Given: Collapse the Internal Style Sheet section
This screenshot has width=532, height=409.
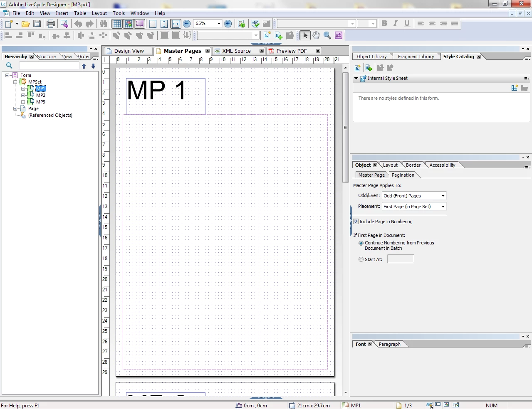Looking at the screenshot, I should (356, 78).
